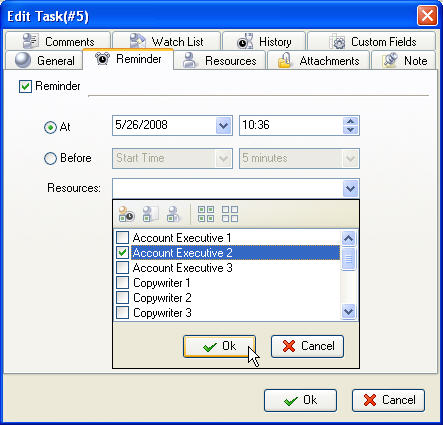Image resolution: width=443 pixels, height=425 pixels.
Task: Open the 5/26/2008 date dropdown
Action: (x=224, y=126)
